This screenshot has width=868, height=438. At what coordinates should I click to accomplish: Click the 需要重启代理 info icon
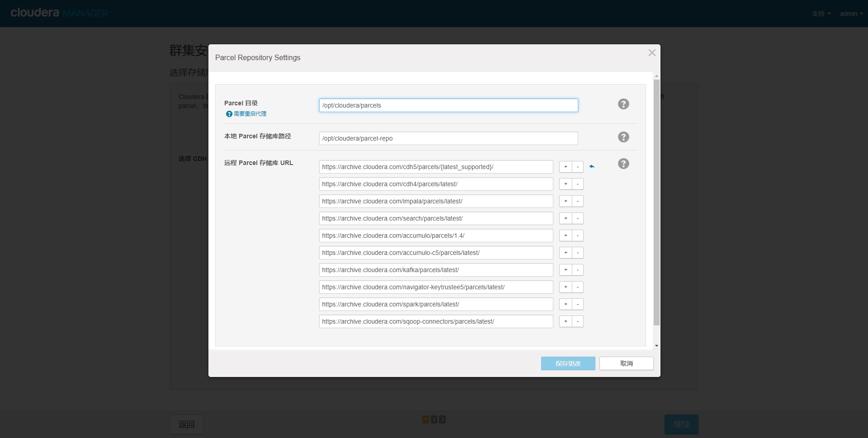pyautogui.click(x=229, y=114)
